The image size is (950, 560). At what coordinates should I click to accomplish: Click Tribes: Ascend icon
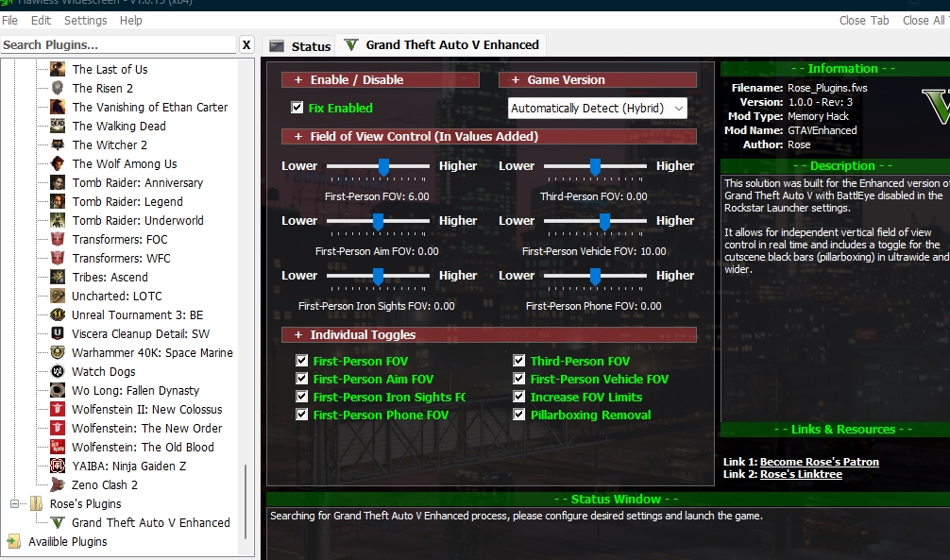[x=58, y=277]
